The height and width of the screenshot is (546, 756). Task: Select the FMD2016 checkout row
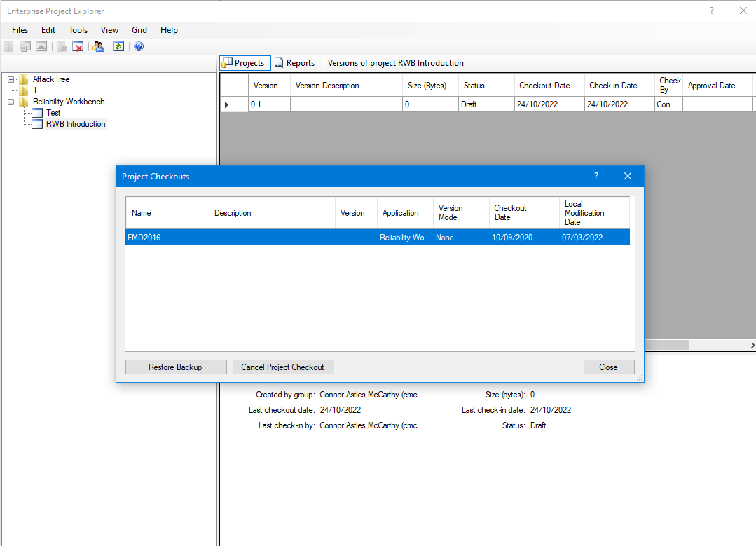(377, 238)
